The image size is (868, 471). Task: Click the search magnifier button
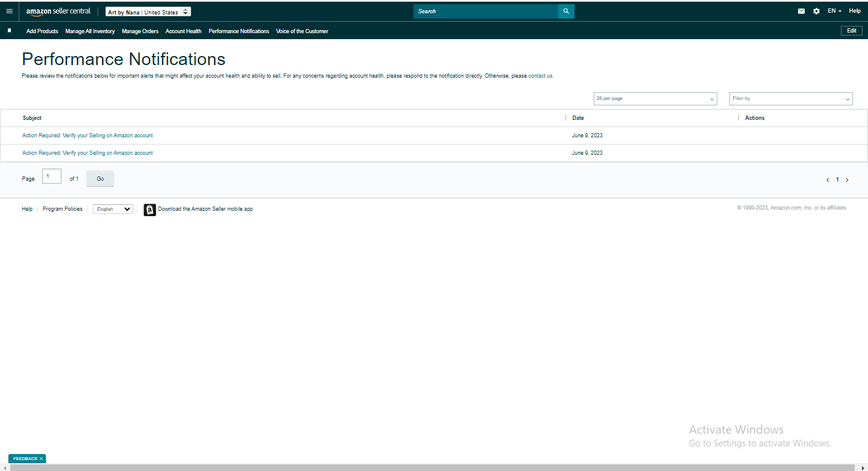[566, 11]
